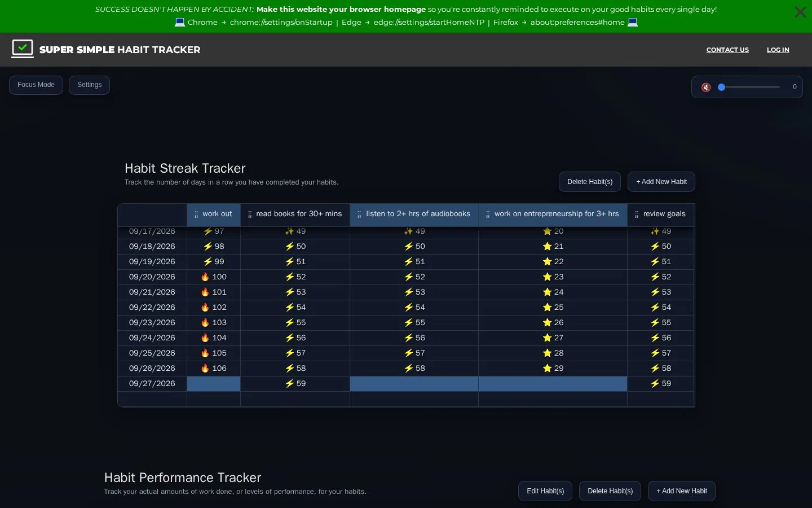Click Add New Habit in Habit Performance Tracker

pyautogui.click(x=682, y=491)
